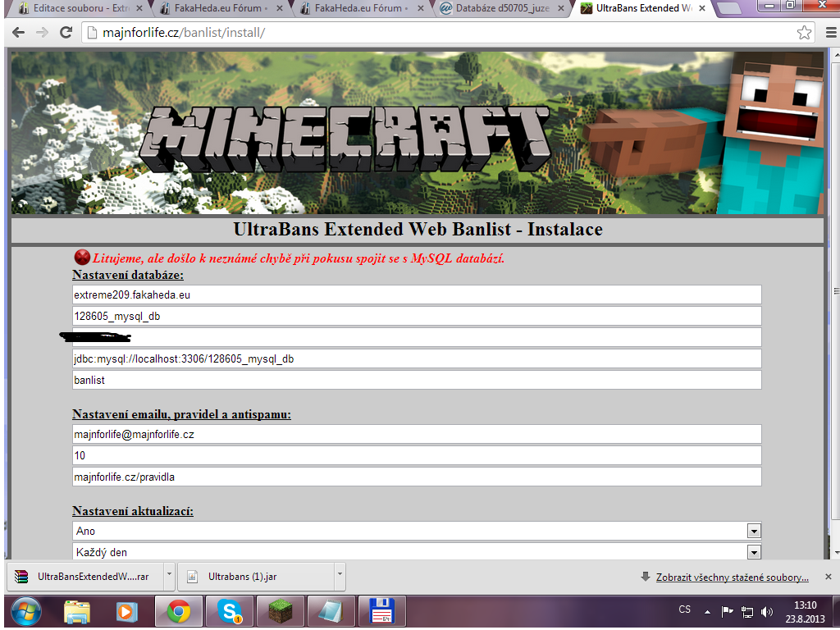
Task: Open the Minecraft grass block taskbar icon
Action: pyautogui.click(x=281, y=612)
